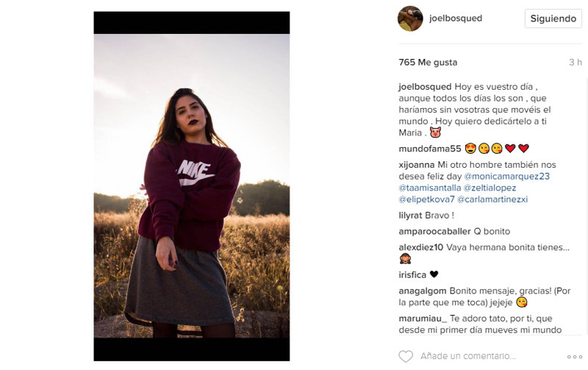The image size is (588, 370).
Task: Open irisfica commenter profile
Action: [412, 274]
